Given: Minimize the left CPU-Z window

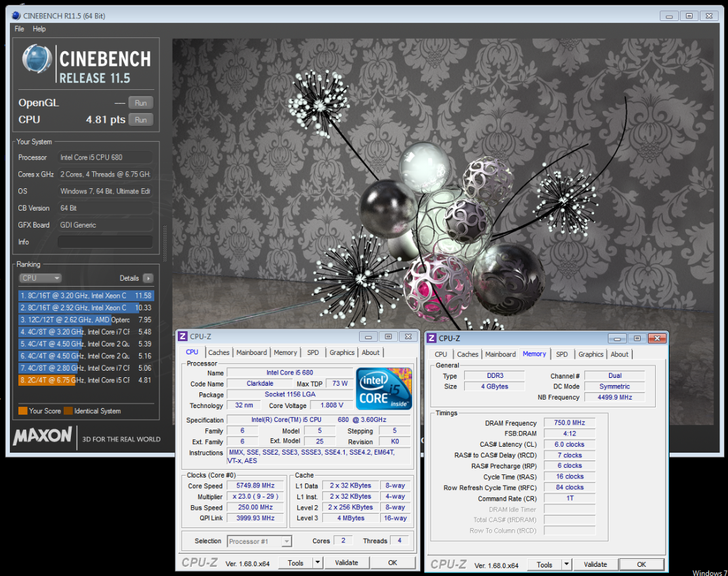Looking at the screenshot, I should click(368, 337).
